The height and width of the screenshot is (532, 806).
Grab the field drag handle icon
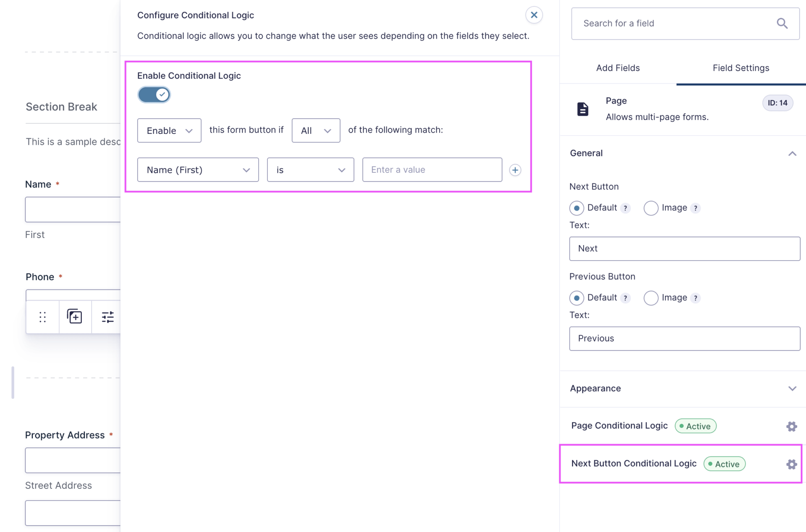click(x=42, y=317)
